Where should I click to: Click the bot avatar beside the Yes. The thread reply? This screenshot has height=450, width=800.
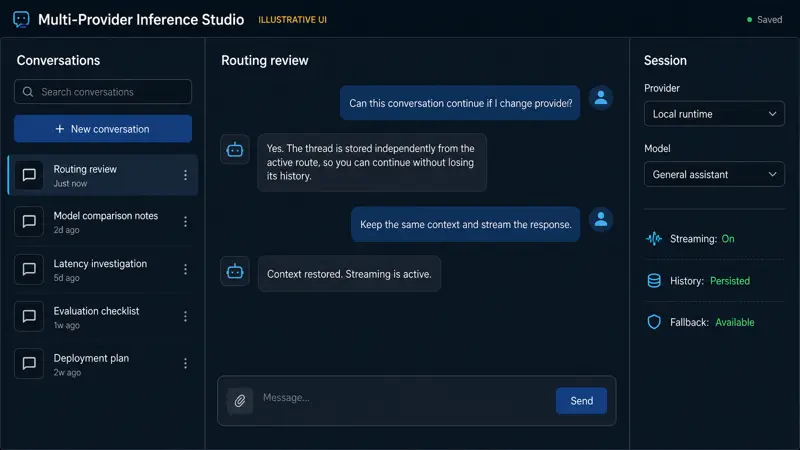[235, 149]
